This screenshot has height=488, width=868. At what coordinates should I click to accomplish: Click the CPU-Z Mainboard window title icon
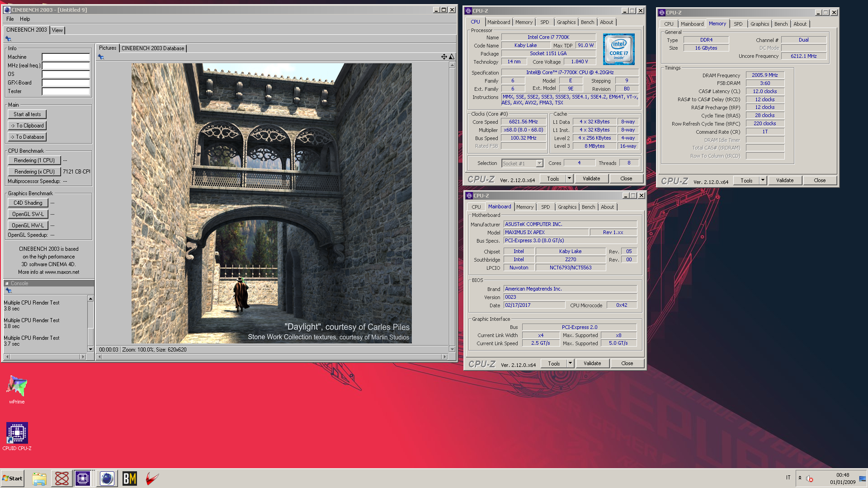pos(469,196)
